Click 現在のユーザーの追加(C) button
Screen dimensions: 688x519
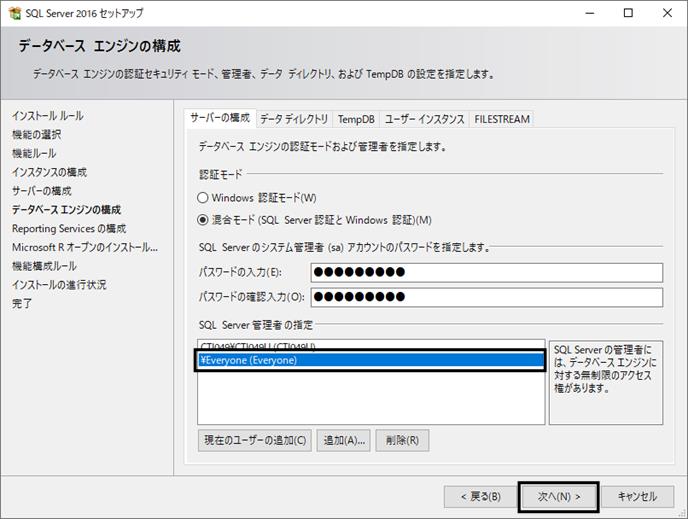[x=255, y=440]
